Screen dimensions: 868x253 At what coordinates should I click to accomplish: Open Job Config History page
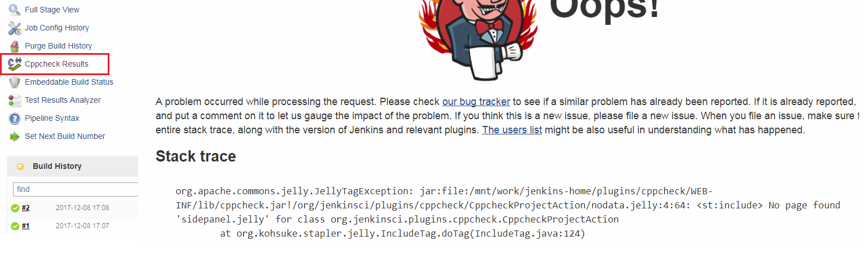click(x=57, y=28)
